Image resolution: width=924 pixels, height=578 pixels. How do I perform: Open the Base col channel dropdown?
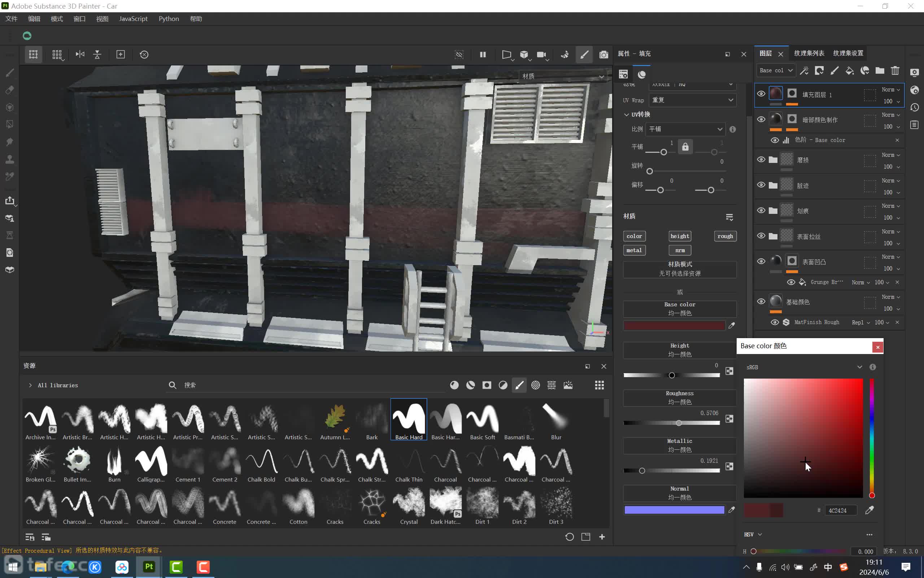(776, 70)
